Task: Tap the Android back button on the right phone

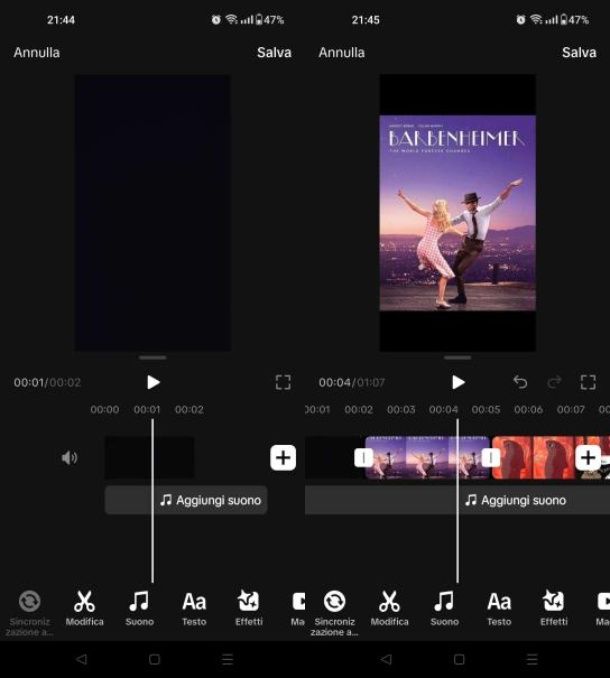Action: (386, 659)
